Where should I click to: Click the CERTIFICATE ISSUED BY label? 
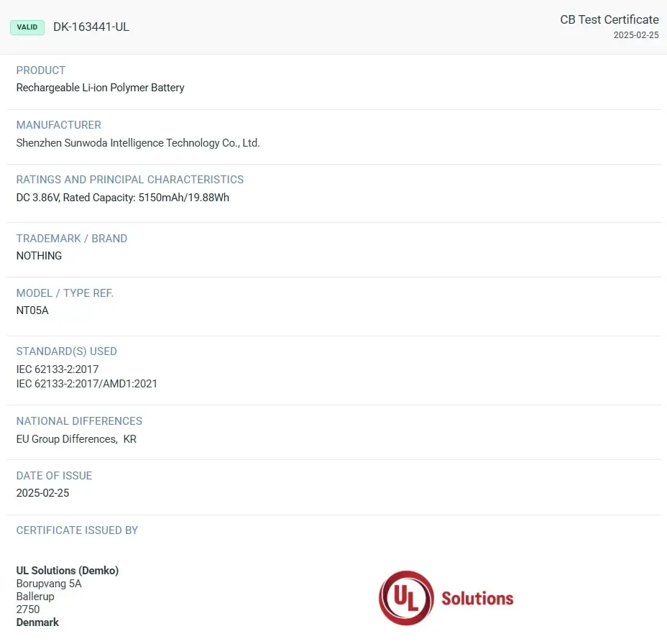(77, 530)
